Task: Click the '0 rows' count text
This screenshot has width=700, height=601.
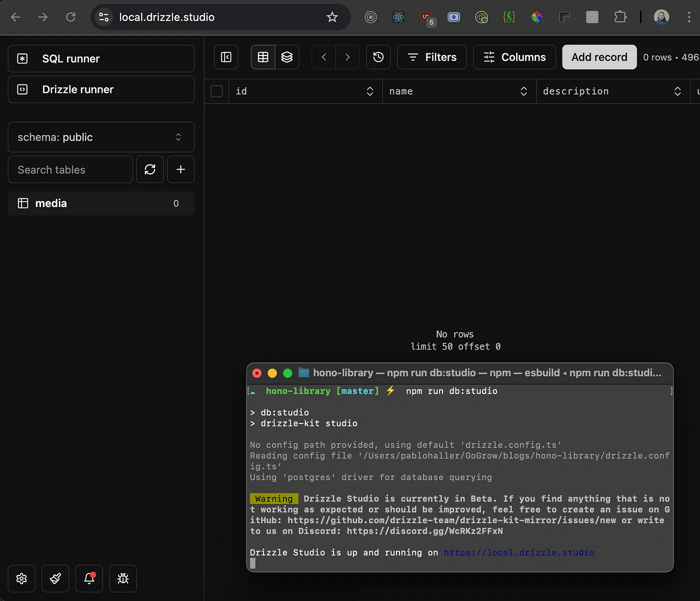Action: click(657, 57)
